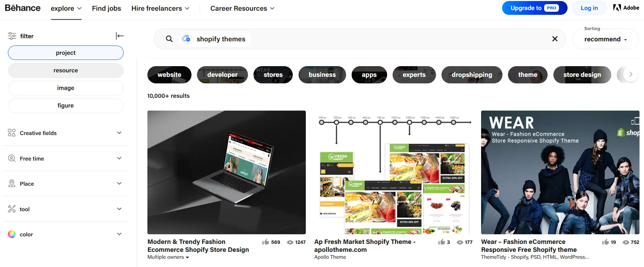The width and height of the screenshot is (644, 267).
Task: Clear the search with X icon
Action: (555, 39)
